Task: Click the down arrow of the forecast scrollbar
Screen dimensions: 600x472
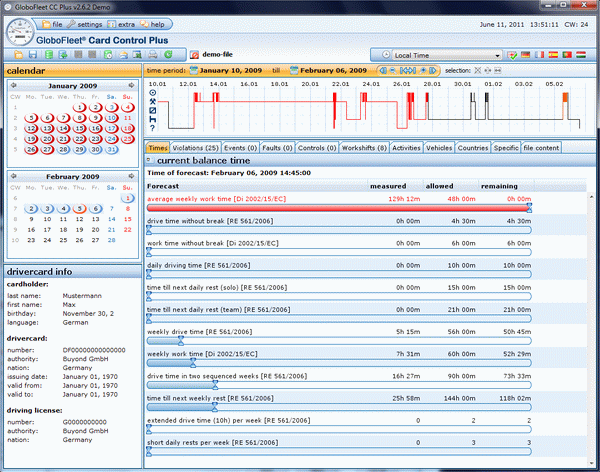Action: tap(591, 464)
